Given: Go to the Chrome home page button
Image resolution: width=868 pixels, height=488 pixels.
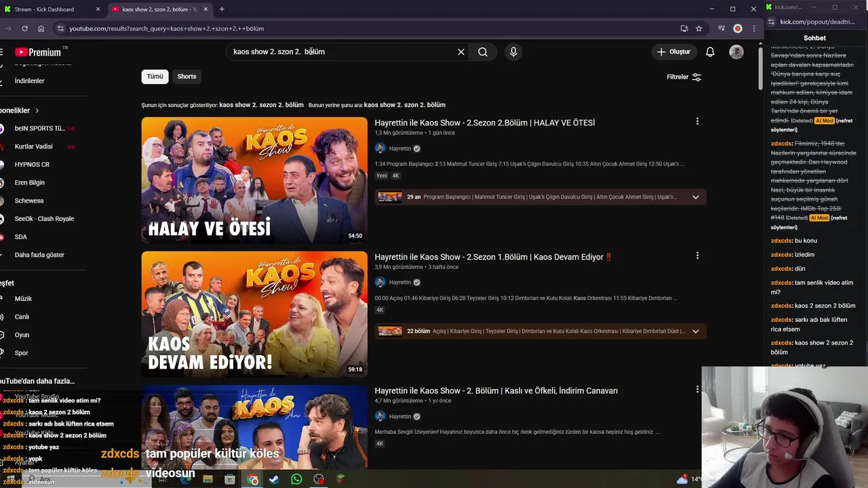Looking at the screenshot, I should (x=41, y=28).
